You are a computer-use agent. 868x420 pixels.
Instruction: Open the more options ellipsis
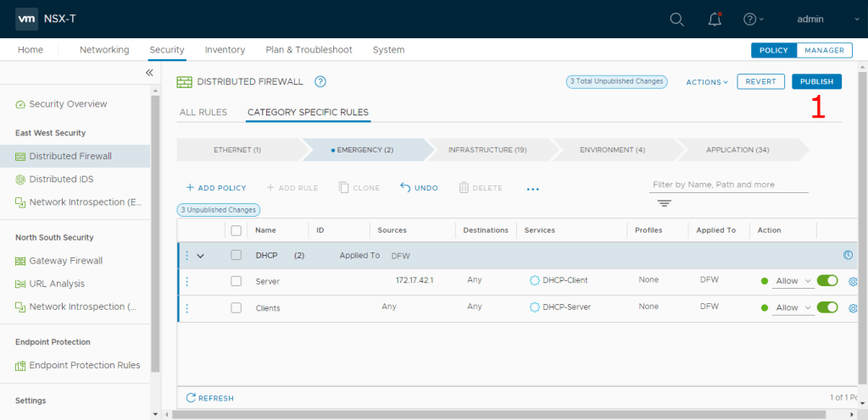pyautogui.click(x=532, y=189)
